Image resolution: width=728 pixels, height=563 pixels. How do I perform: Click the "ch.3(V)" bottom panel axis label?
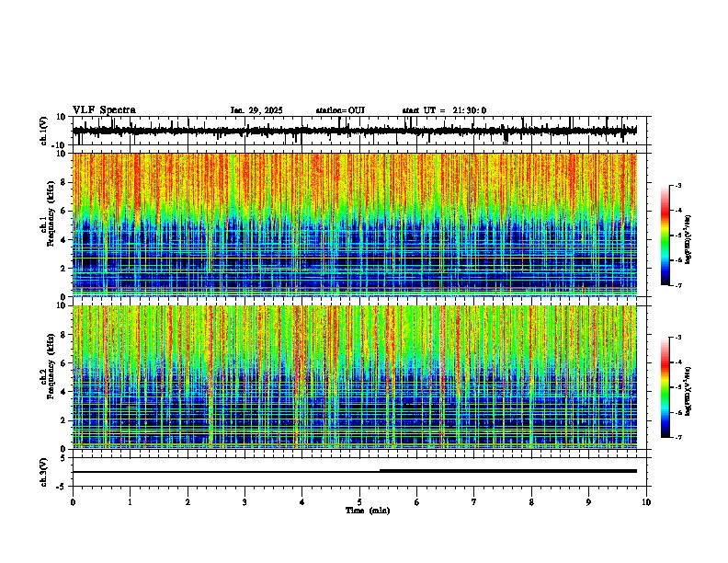(44, 472)
